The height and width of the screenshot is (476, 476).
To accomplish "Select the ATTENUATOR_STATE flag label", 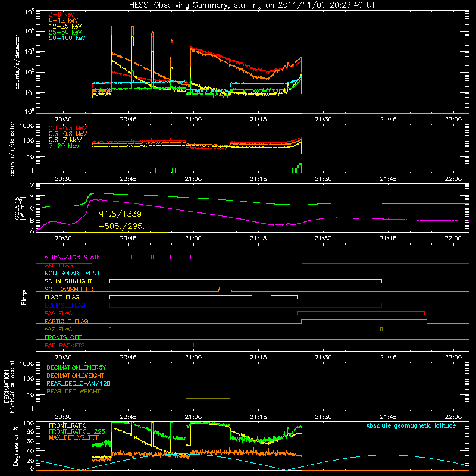I will coord(72,257).
